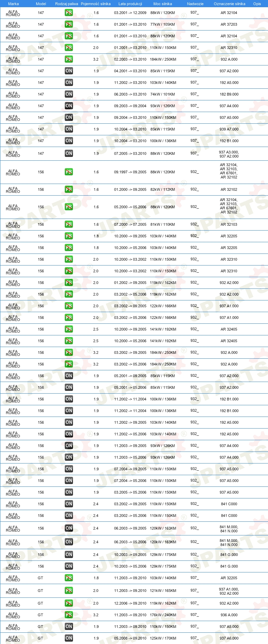Select years cell '09.2003 -> 09.2004'
268x644 pixels.
pos(130,106)
